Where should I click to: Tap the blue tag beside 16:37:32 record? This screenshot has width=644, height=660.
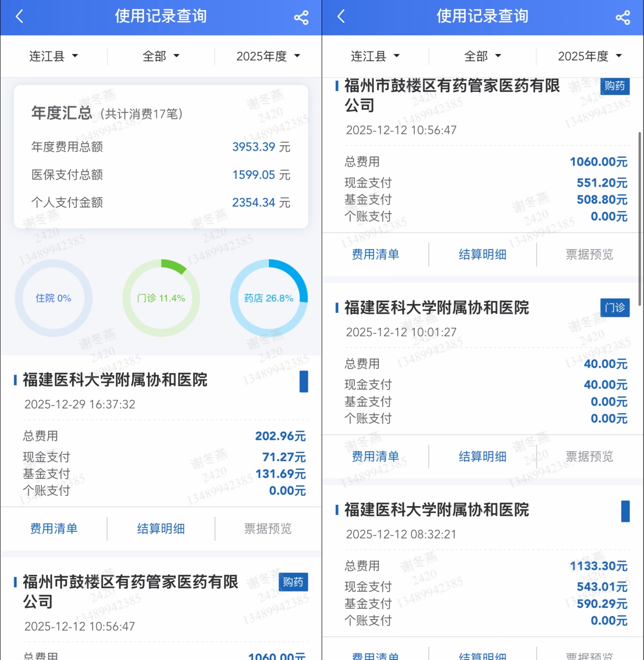(x=303, y=382)
